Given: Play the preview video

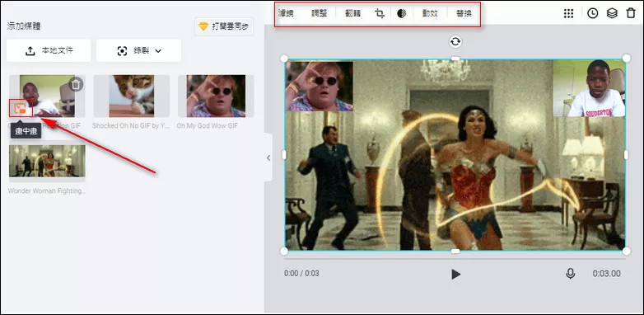Looking at the screenshot, I should coord(455,274).
